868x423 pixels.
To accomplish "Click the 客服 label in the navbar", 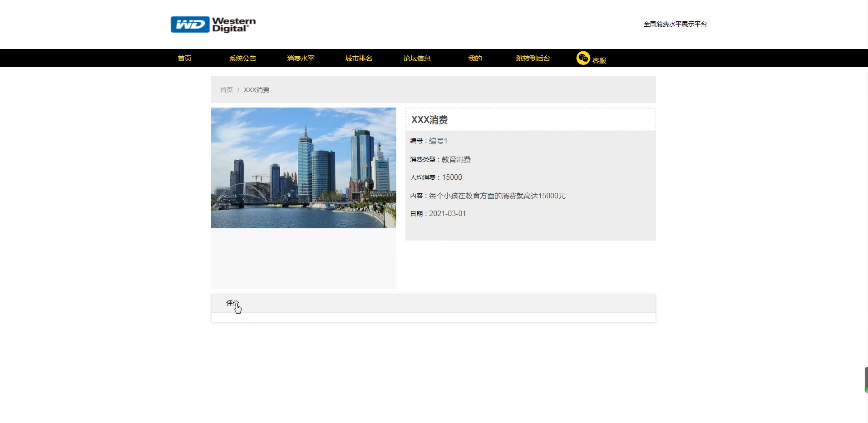I will pos(599,60).
